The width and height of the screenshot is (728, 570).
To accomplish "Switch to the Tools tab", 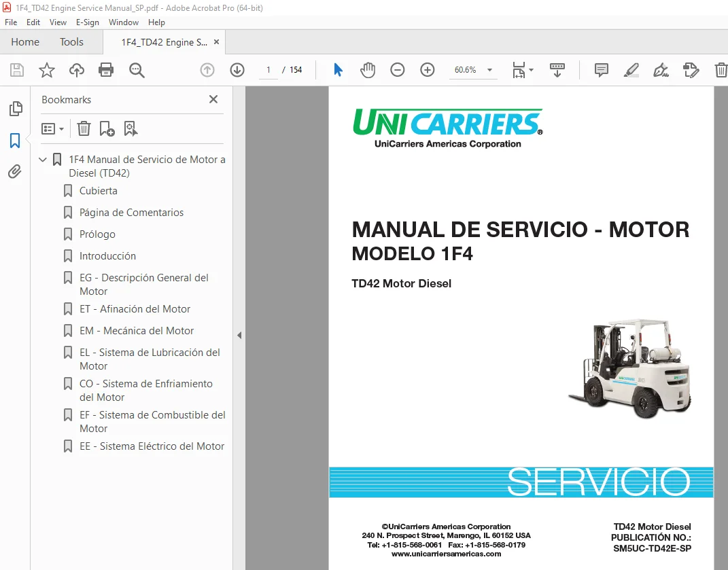I will (71, 41).
